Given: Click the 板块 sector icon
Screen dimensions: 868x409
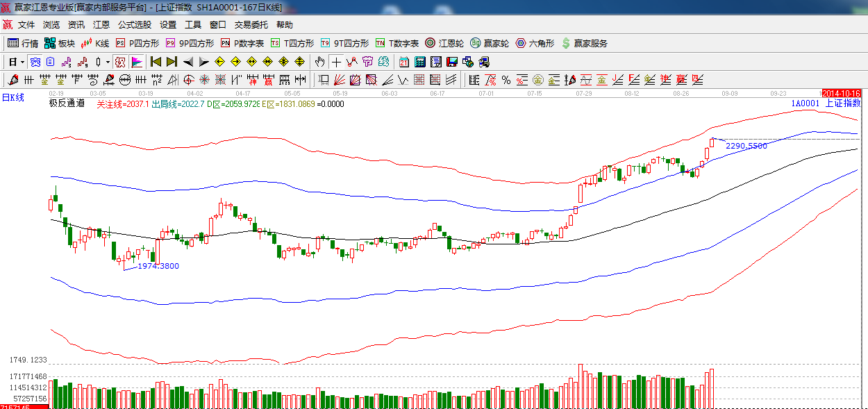Looking at the screenshot, I should pos(60,43).
